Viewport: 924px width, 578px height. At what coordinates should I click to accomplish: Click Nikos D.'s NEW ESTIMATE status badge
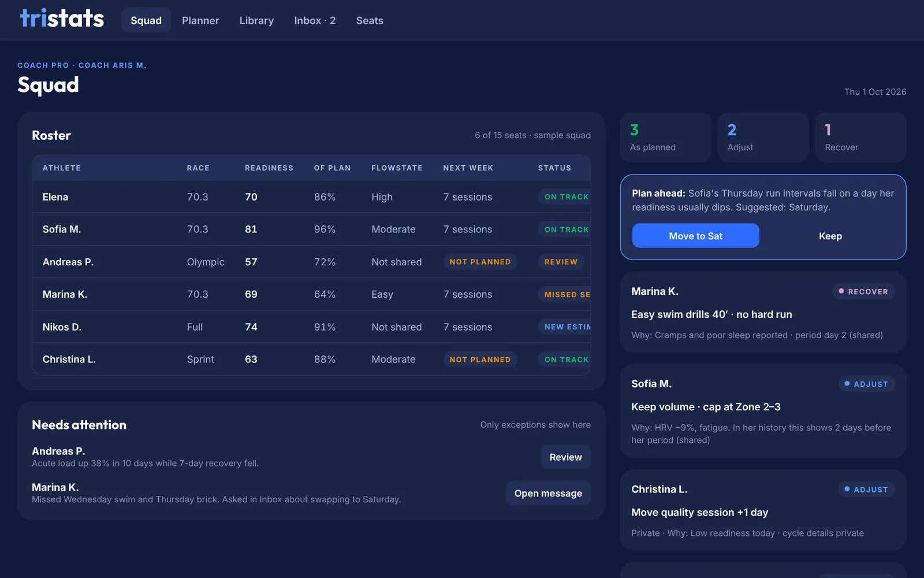(x=565, y=327)
